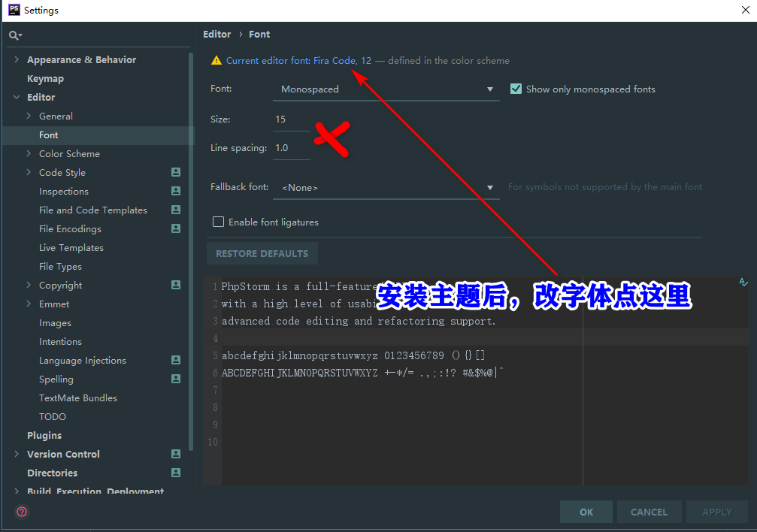Open the Fallback font dropdown
The image size is (757, 532).
pos(386,187)
